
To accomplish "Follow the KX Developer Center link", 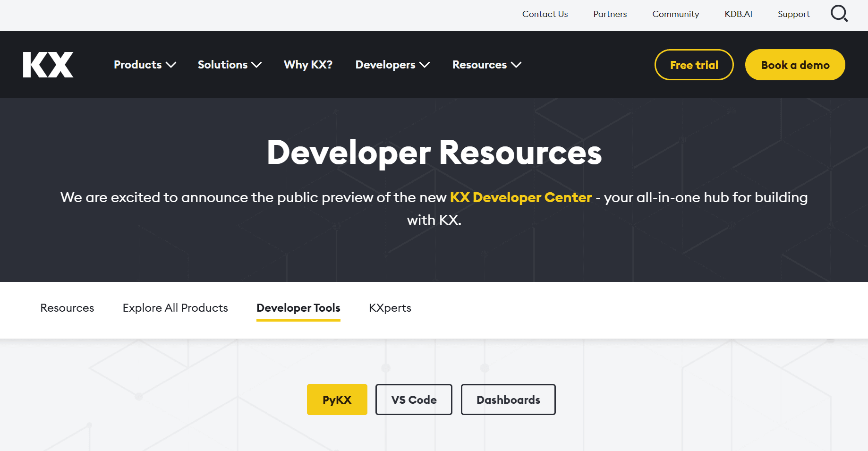I will tap(521, 197).
